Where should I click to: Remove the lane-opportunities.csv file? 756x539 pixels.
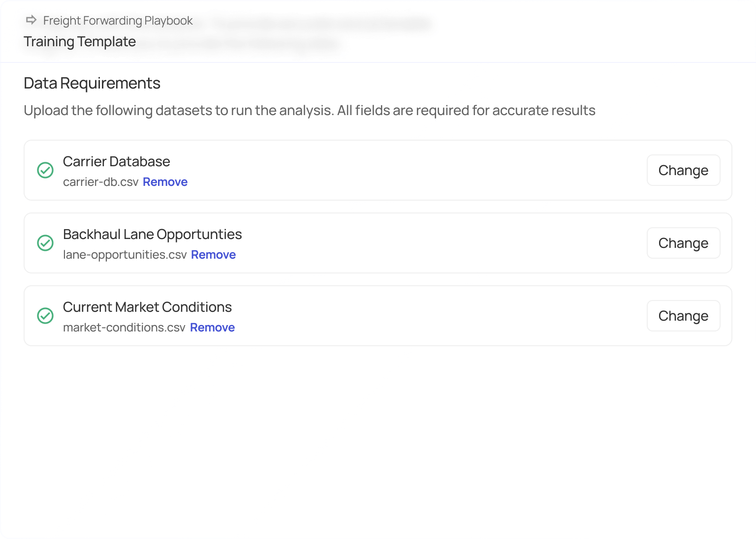click(x=213, y=255)
